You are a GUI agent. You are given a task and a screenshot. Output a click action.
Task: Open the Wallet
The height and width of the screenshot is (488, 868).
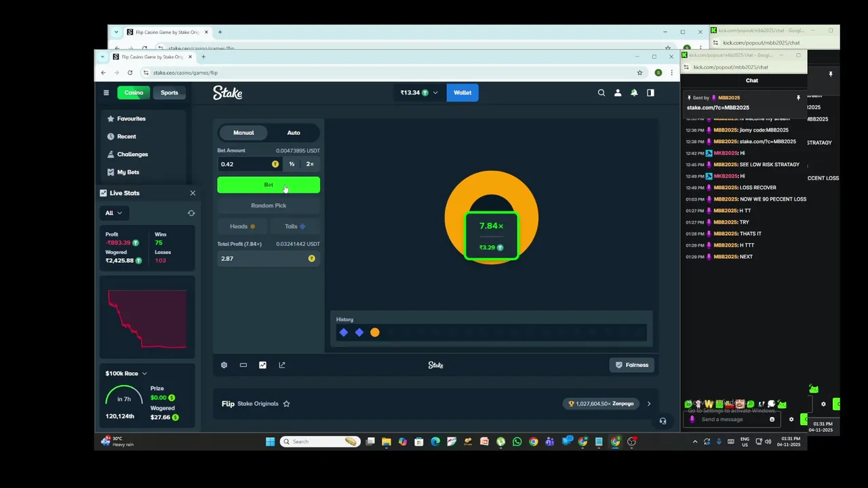tap(462, 93)
